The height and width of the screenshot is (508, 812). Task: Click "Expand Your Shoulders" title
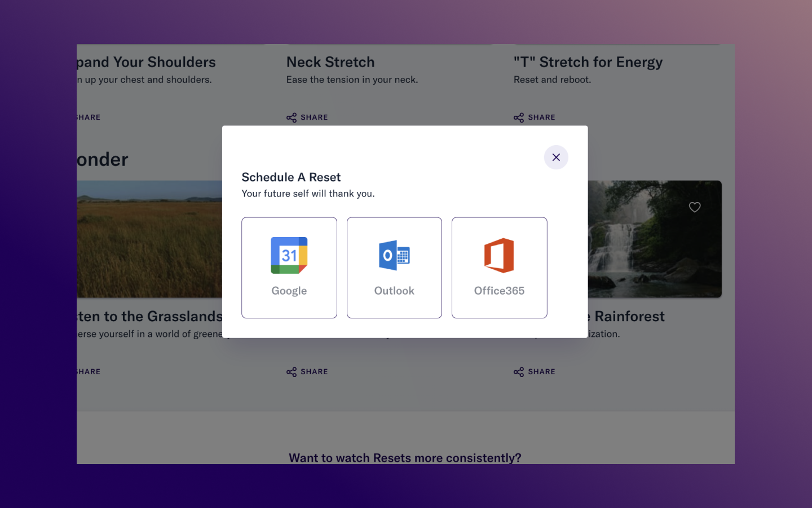click(146, 62)
